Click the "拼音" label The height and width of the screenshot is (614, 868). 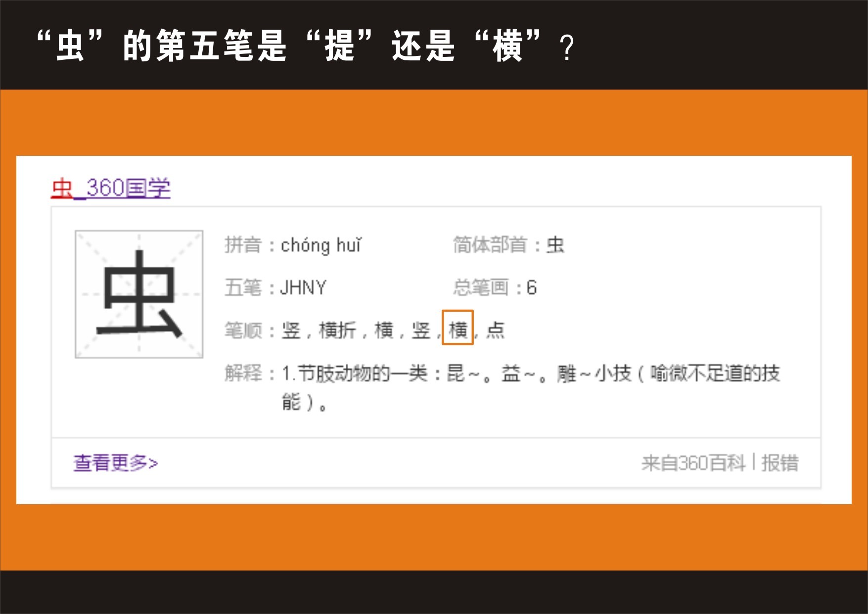tap(243, 245)
